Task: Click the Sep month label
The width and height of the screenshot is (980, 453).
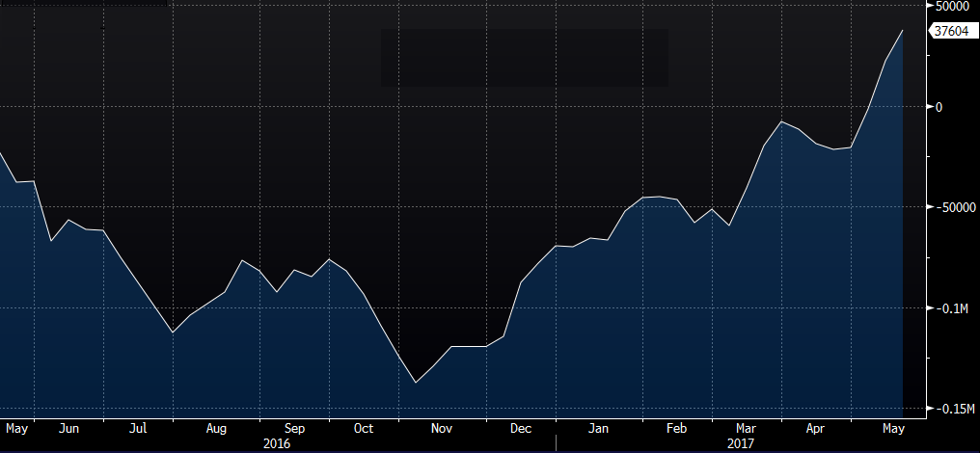Action: [x=294, y=429]
